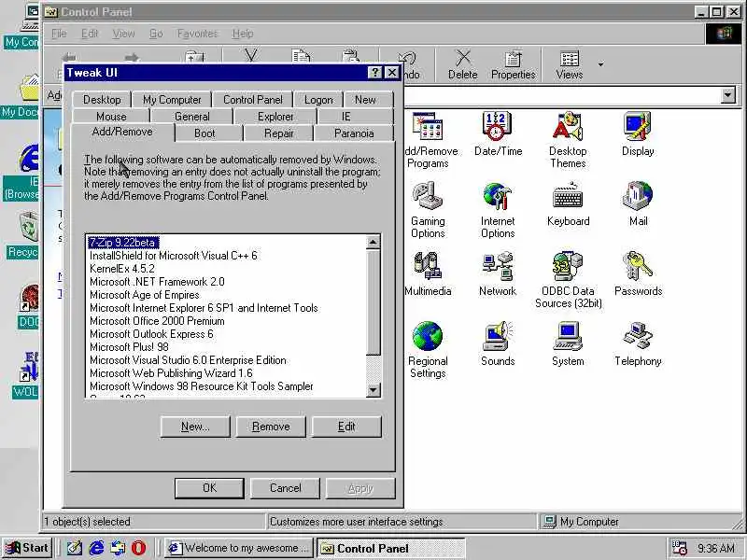This screenshot has height=560, width=747.
Task: Switch to the Paranoia tab
Action: click(x=354, y=133)
